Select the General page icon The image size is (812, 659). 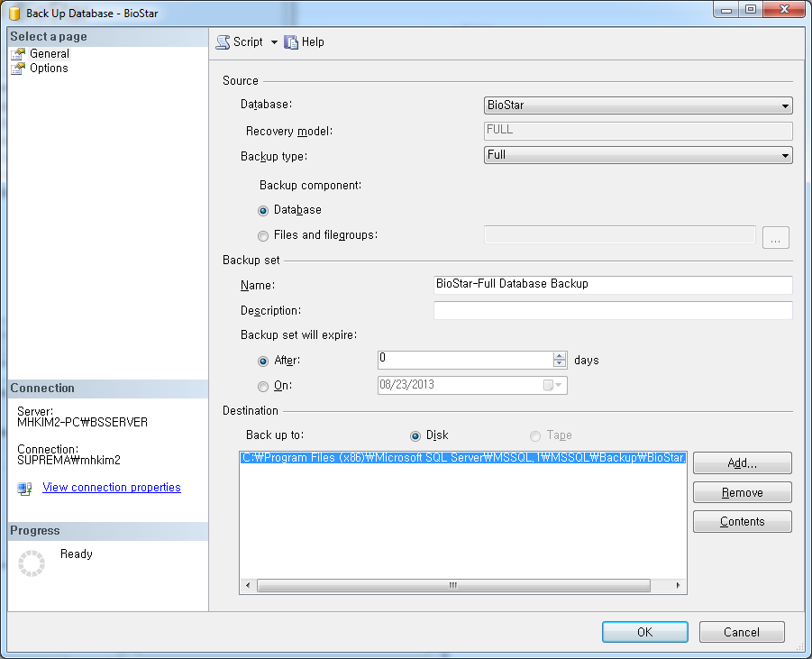pyautogui.click(x=18, y=54)
